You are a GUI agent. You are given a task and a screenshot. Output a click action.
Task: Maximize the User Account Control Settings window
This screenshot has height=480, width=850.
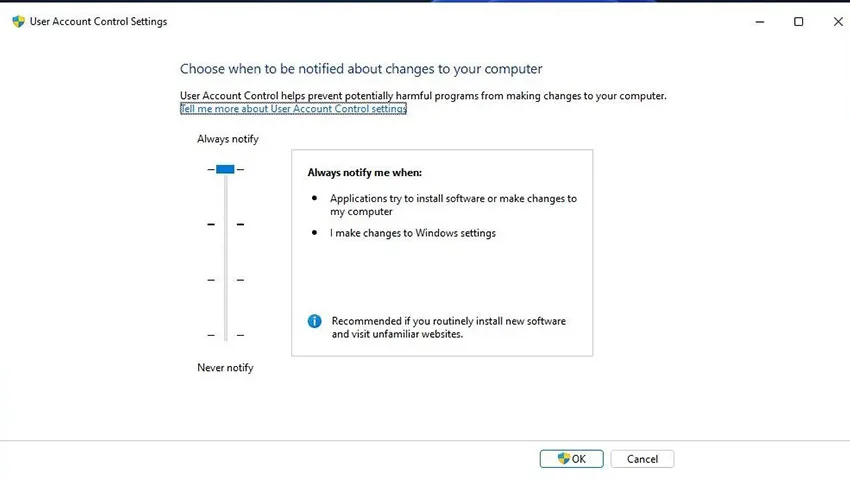799,22
